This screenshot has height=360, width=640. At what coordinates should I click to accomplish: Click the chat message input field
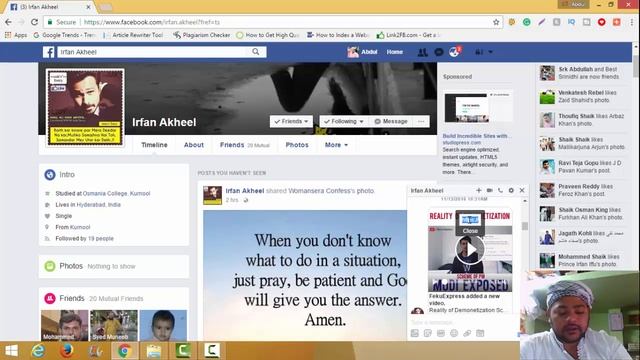(x=463, y=322)
